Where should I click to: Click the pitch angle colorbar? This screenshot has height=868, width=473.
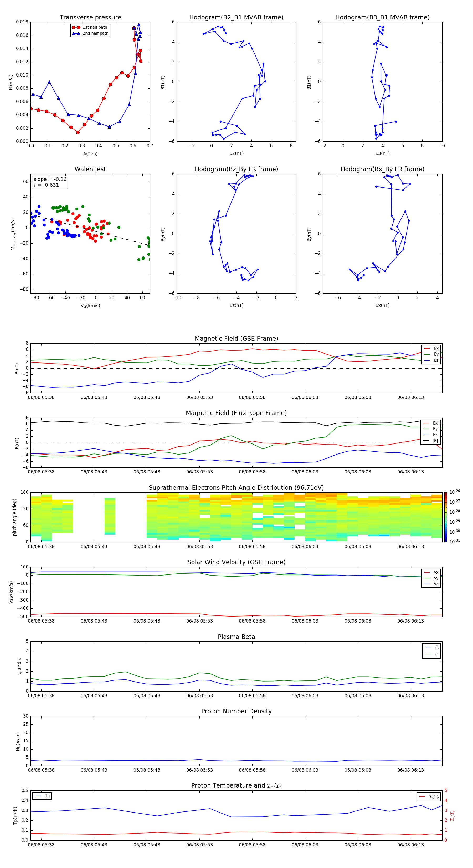tap(446, 517)
